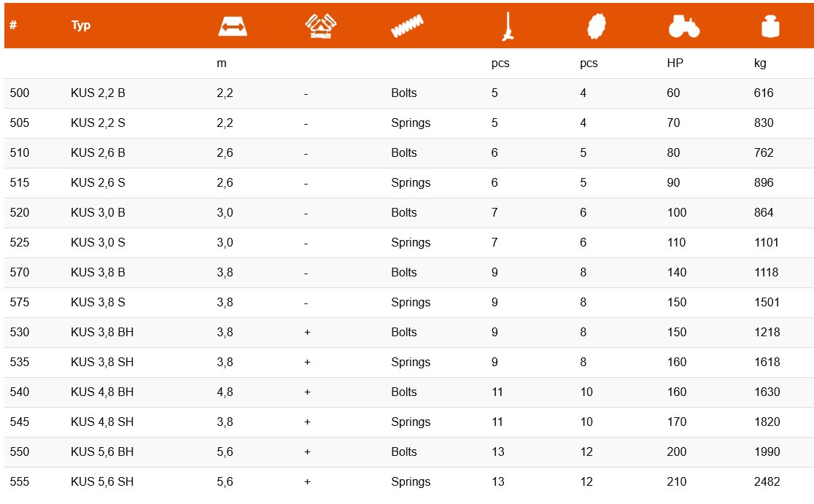Click the '#' column header
This screenshot has width=814, height=504.
(x=13, y=25)
